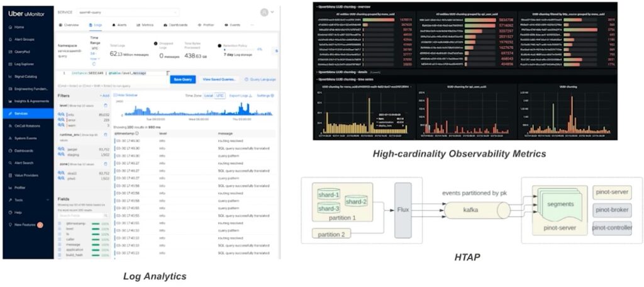Open Log Explorer in the sidebar
The width and height of the screenshot is (644, 287).
[23, 64]
